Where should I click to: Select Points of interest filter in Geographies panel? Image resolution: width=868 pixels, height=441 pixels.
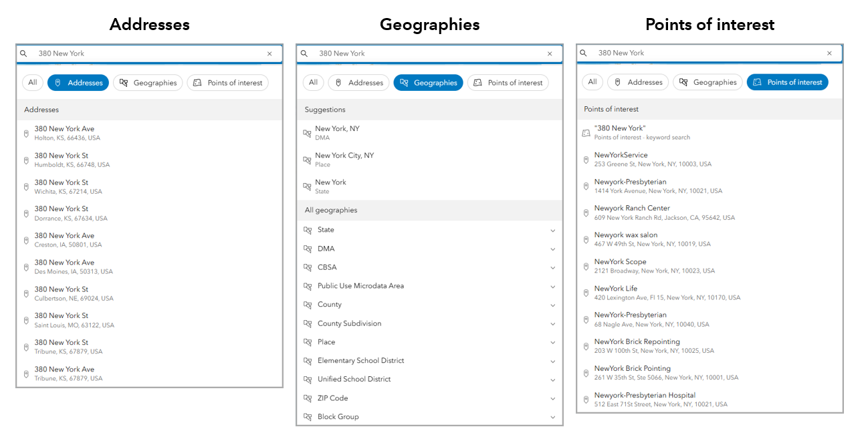508,83
